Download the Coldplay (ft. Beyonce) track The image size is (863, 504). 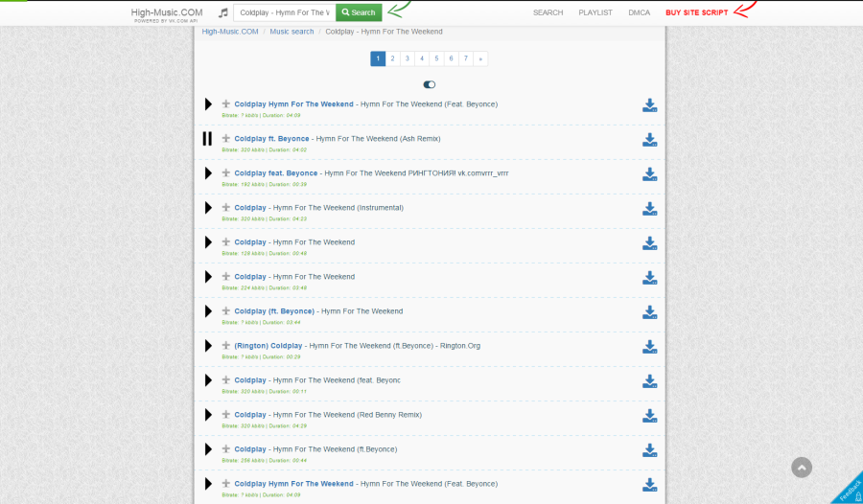click(x=650, y=312)
